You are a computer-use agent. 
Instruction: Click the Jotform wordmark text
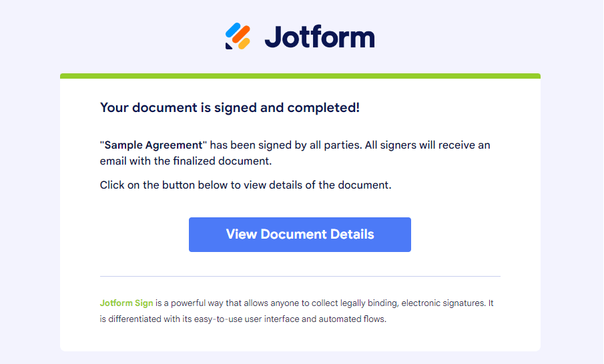(320, 36)
